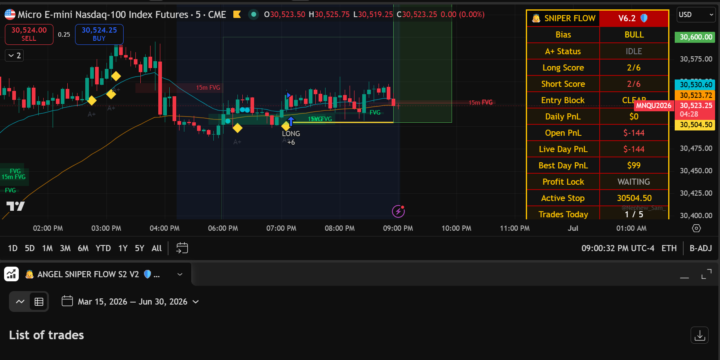Click the Trades Today 1 / 5 value
Viewport: 720px width, 360px height.
[634, 214]
